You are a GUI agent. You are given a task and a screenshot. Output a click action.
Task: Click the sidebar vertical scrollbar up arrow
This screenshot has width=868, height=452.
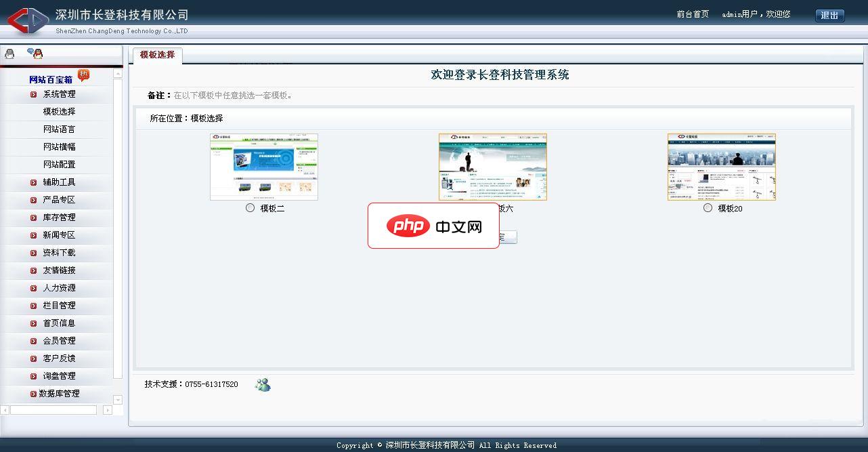[118, 73]
